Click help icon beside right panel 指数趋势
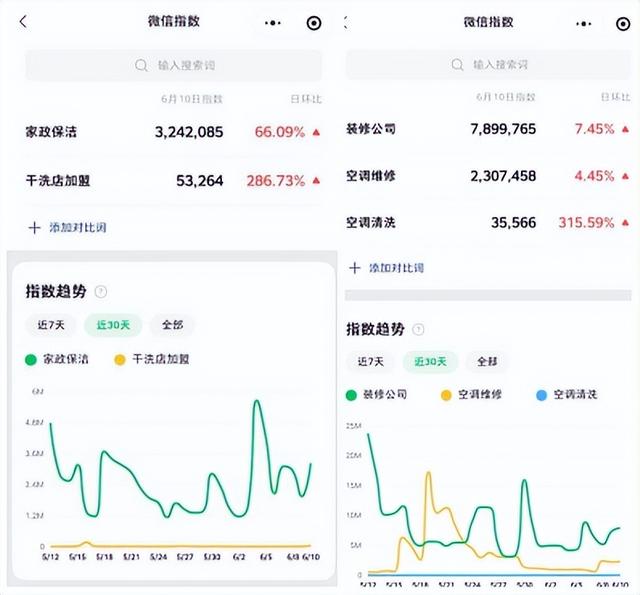The image size is (640, 595). click(x=418, y=329)
